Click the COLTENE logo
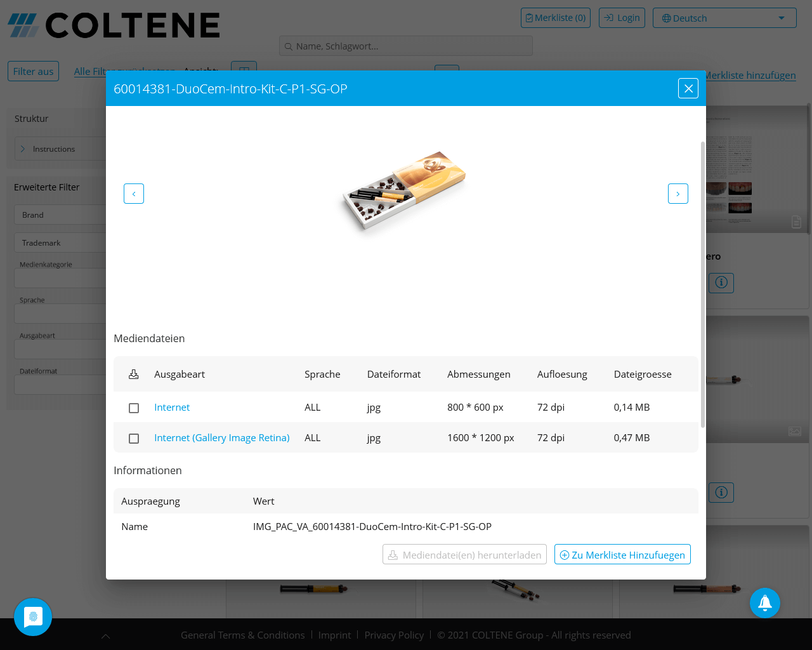 (x=114, y=25)
